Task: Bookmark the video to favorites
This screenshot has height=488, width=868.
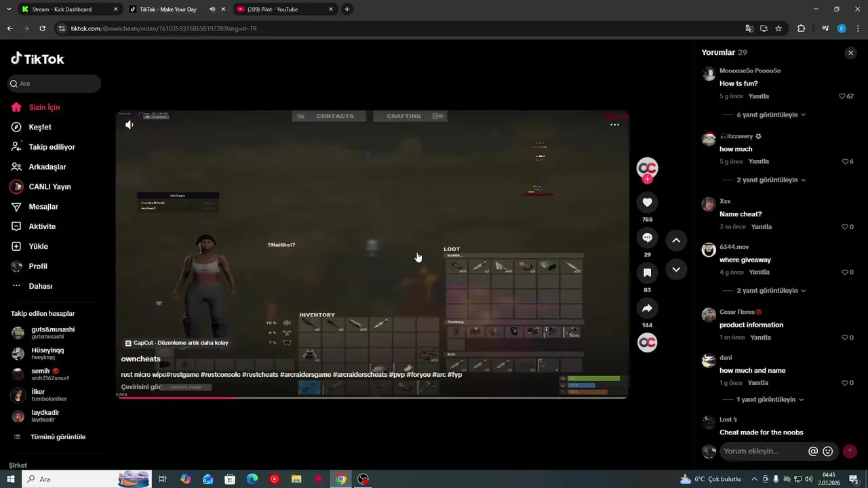Action: click(647, 272)
